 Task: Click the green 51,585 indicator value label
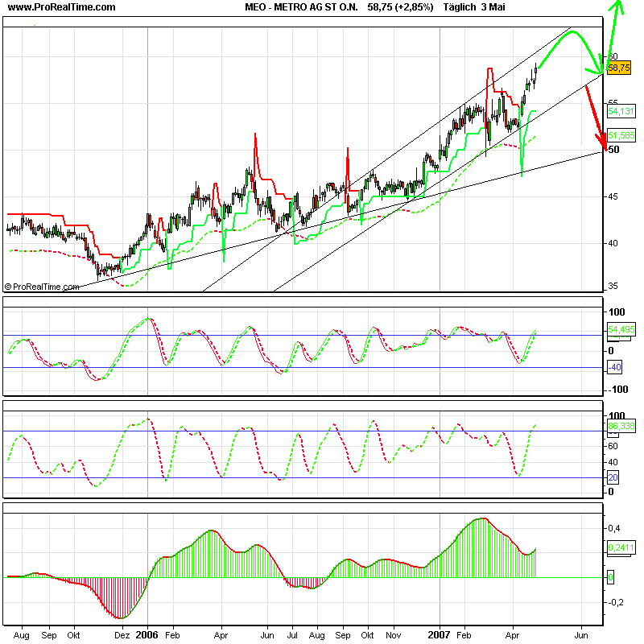(618, 134)
